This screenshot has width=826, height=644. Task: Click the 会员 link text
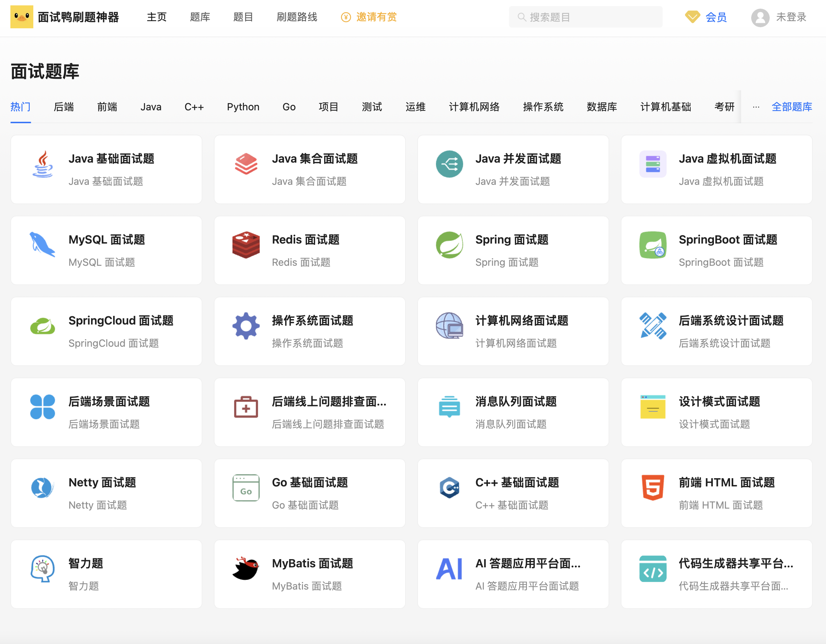tap(716, 18)
